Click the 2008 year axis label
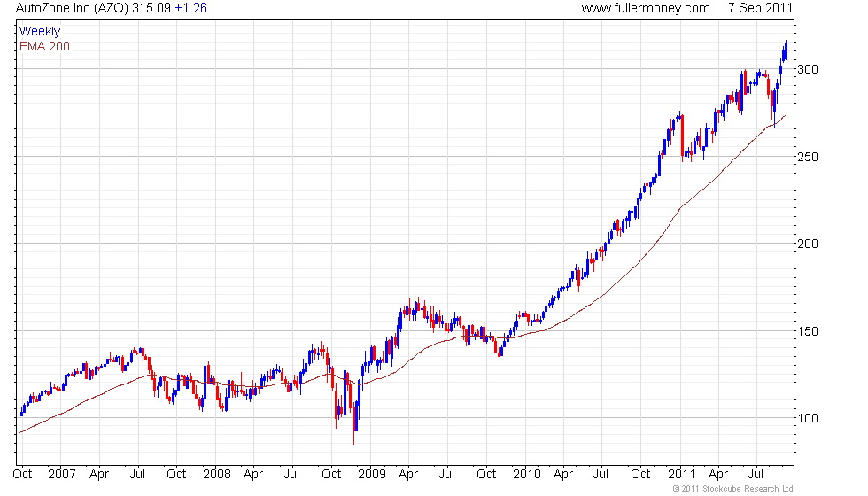 pyautogui.click(x=216, y=475)
